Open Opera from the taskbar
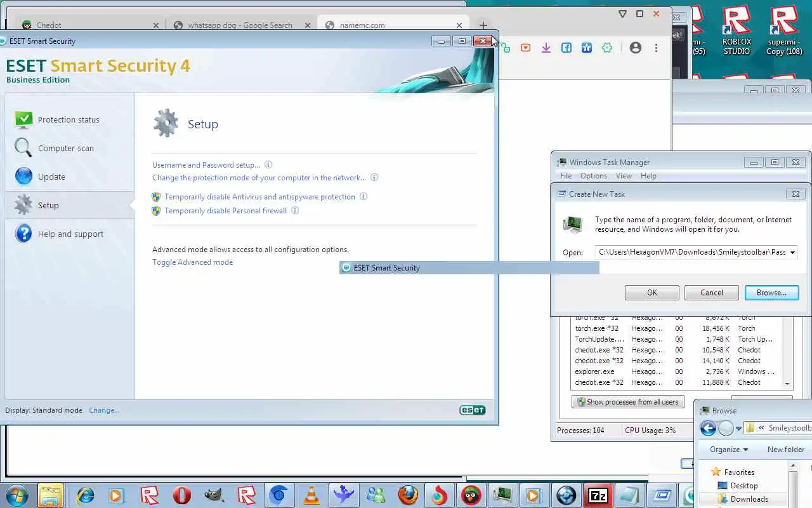The height and width of the screenshot is (508, 812). 182,495
